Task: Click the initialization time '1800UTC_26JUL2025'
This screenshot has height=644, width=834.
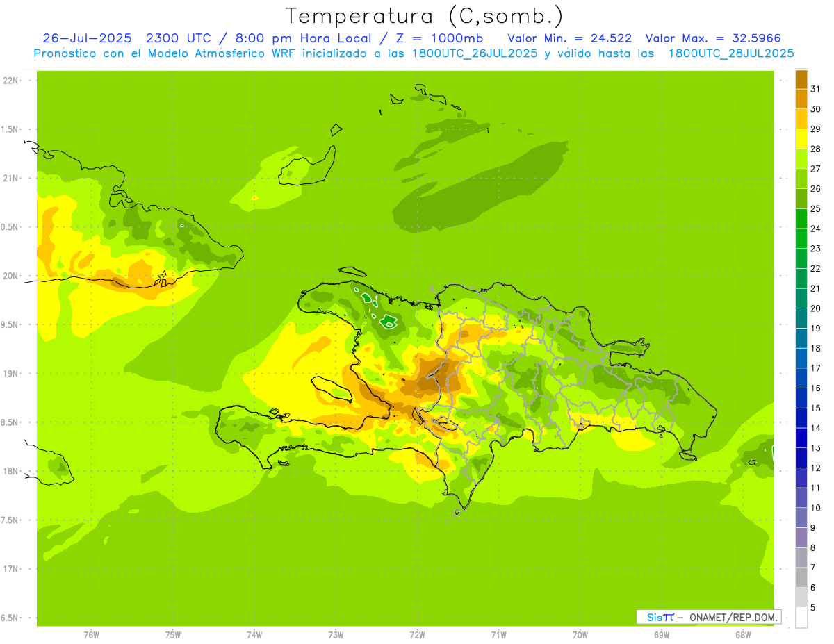Action: 475,53
